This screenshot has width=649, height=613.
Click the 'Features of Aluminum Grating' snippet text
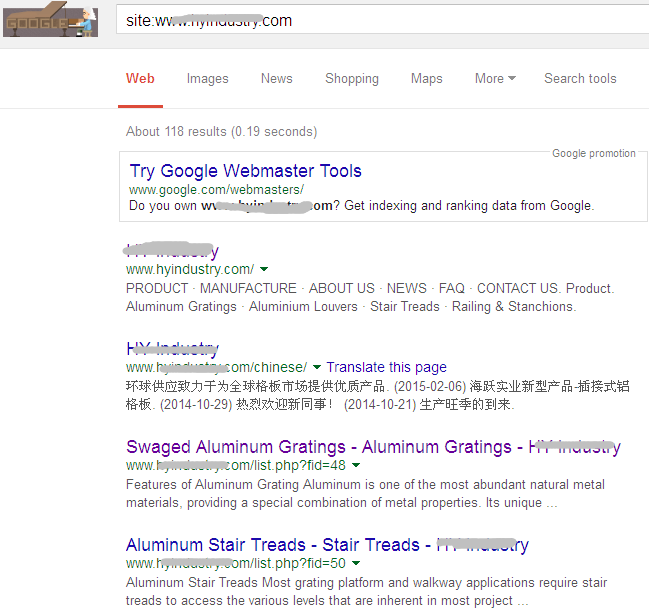click(365, 493)
